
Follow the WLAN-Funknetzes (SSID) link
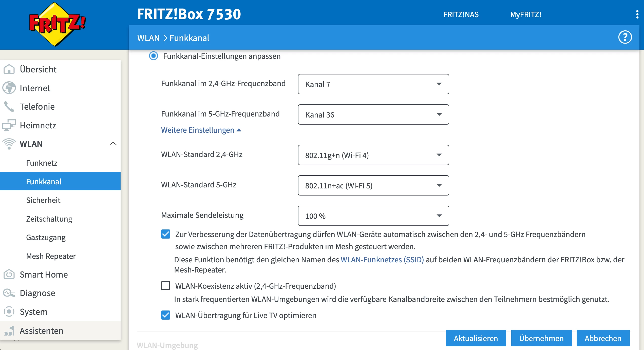(x=382, y=260)
